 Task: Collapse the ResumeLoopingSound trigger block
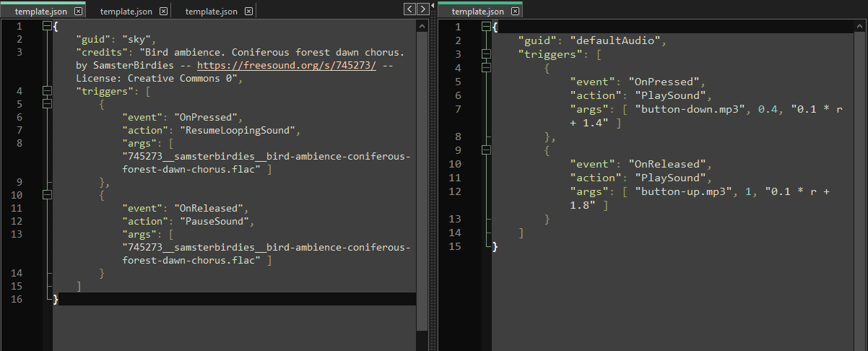click(47, 104)
